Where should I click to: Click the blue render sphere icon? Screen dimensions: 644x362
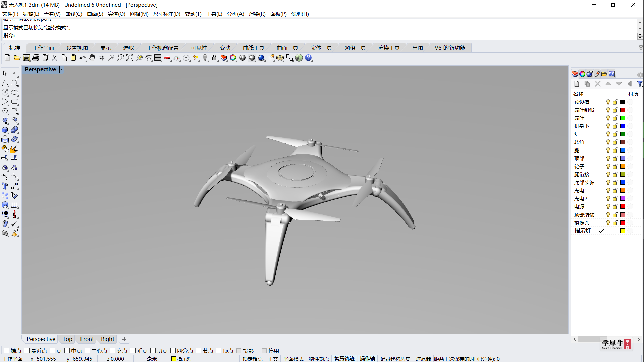pos(261,58)
